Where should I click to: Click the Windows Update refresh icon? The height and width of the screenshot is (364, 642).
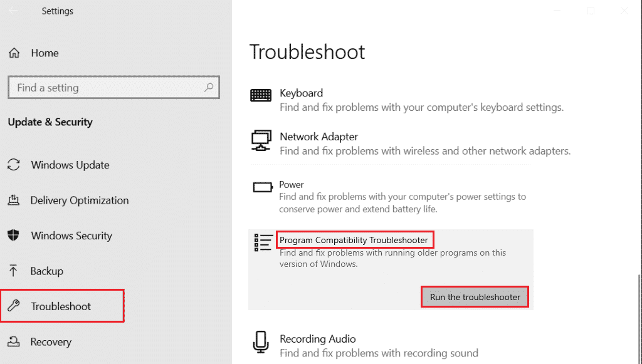click(13, 165)
